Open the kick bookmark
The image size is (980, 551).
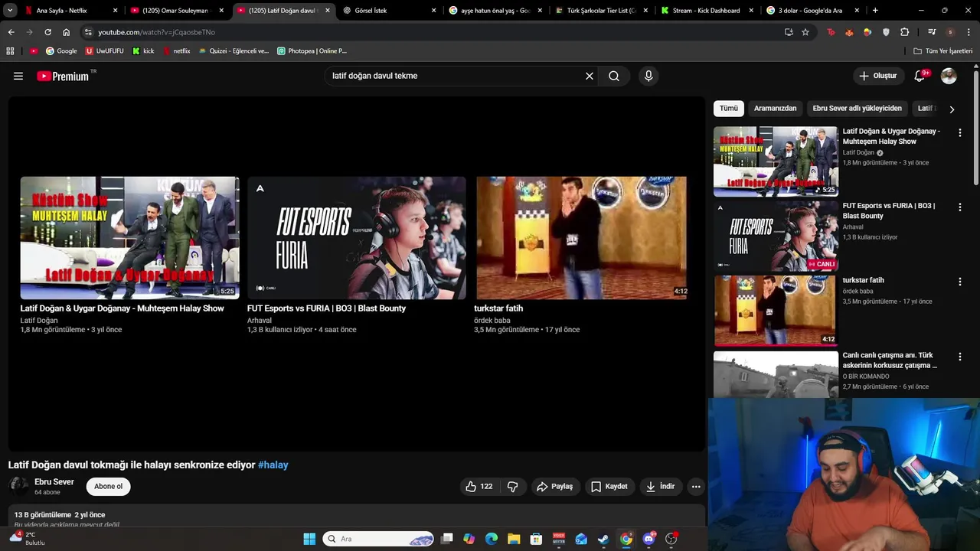pyautogui.click(x=143, y=51)
